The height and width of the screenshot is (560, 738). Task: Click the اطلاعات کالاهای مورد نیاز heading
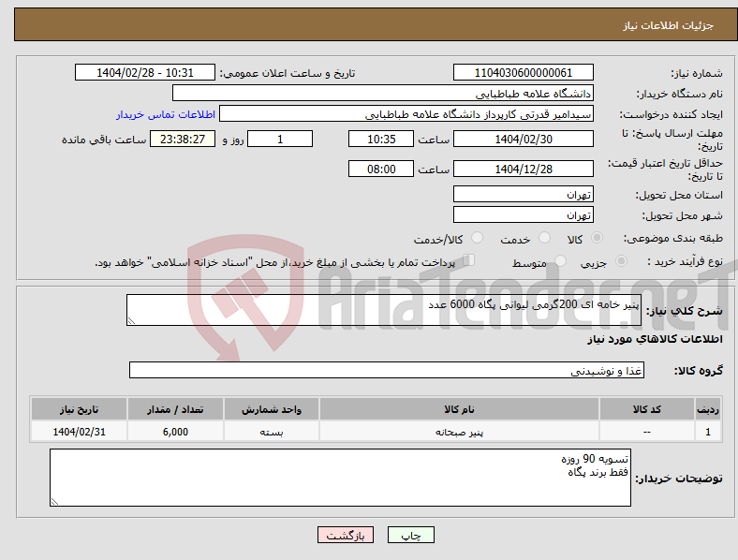(656, 339)
